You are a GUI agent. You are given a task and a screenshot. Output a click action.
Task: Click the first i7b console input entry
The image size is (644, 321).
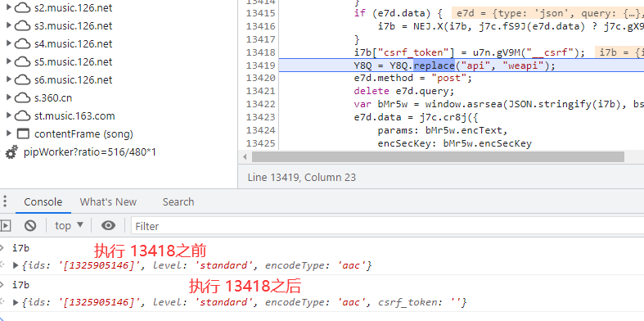tap(20, 248)
